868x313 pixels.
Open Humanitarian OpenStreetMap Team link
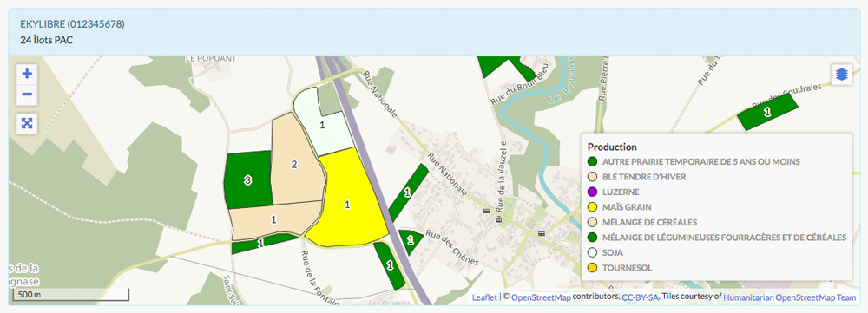(789, 297)
